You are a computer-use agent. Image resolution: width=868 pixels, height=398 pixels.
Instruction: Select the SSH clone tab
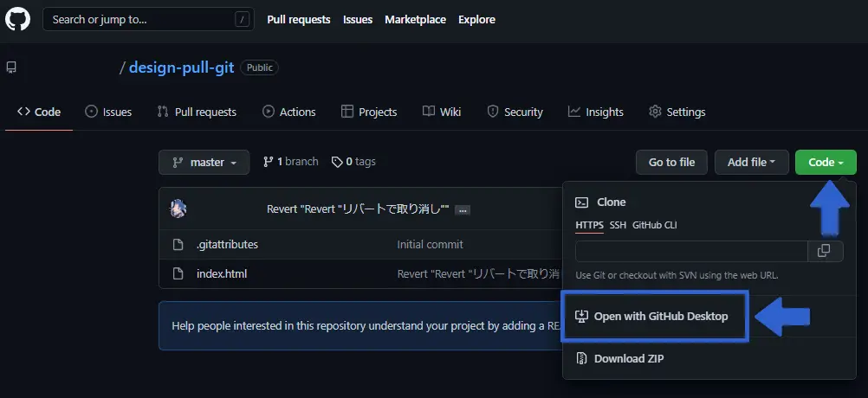point(618,225)
